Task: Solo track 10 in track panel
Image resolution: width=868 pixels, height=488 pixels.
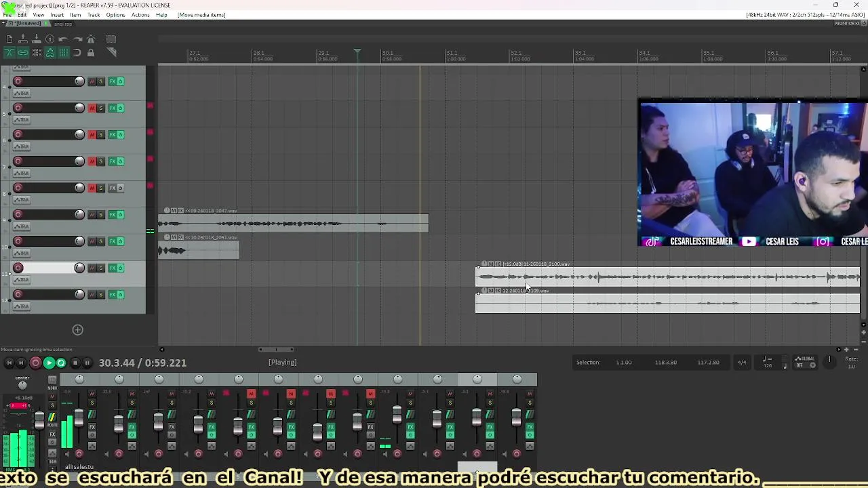Action: coord(101,241)
